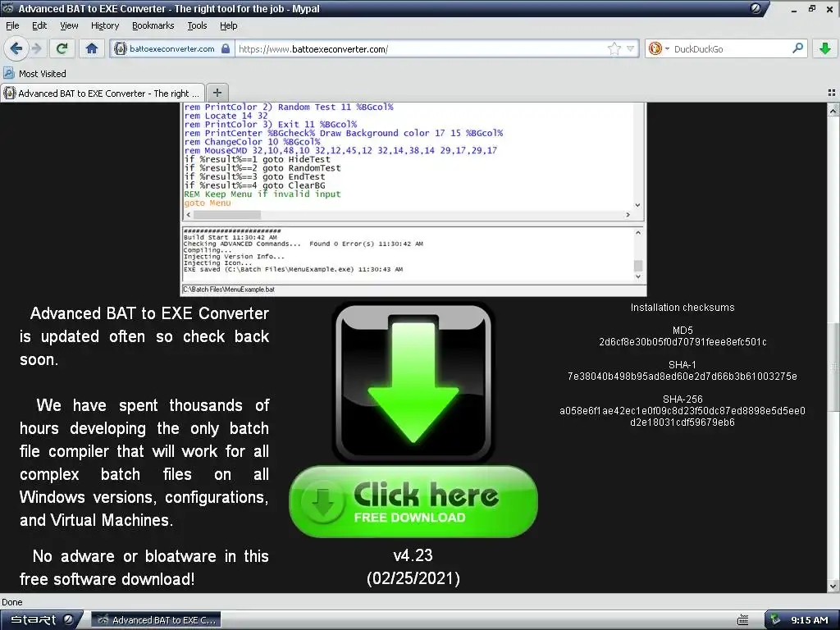Open the View menu

[x=69, y=25]
